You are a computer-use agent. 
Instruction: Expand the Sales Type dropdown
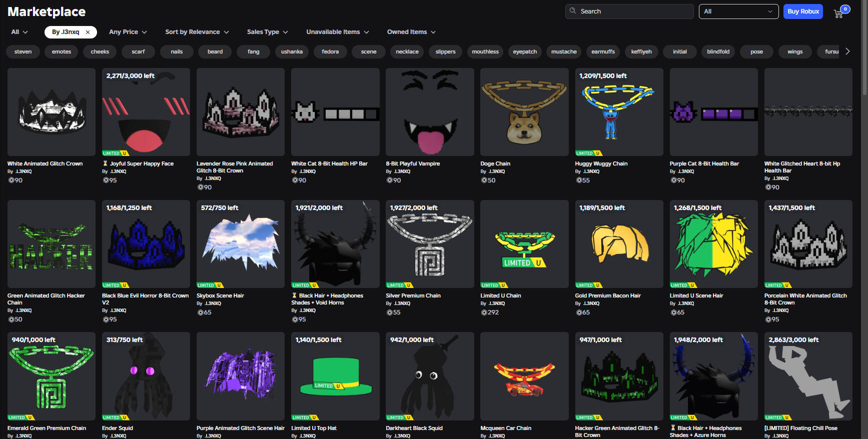pyautogui.click(x=268, y=32)
